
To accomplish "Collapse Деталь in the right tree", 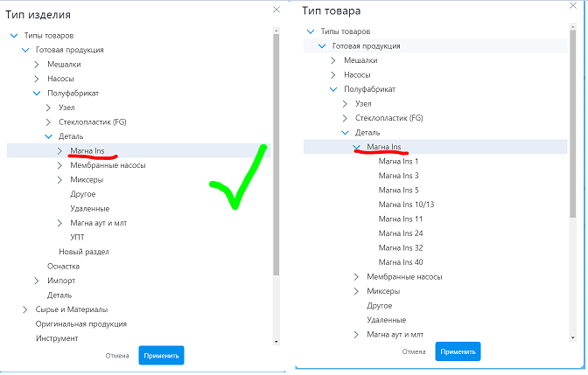I will click(x=345, y=132).
